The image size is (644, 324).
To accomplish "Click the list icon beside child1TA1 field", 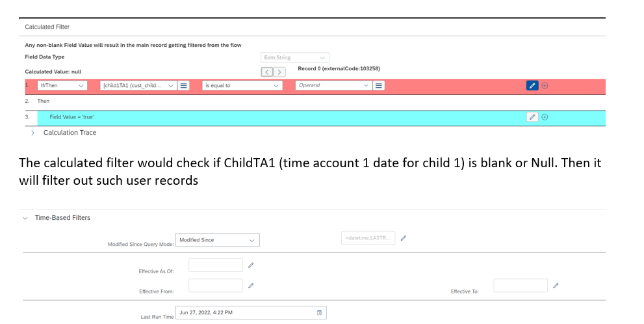I will pyautogui.click(x=184, y=85).
